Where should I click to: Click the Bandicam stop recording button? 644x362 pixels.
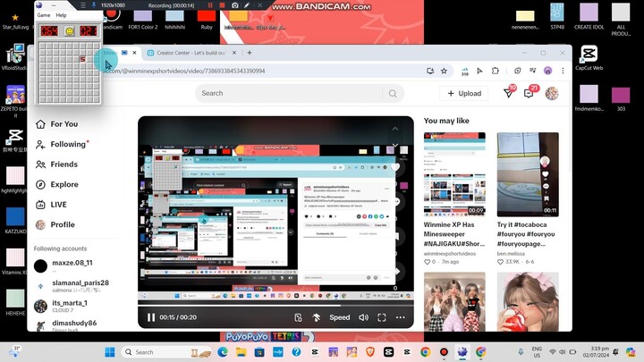(x=222, y=5)
